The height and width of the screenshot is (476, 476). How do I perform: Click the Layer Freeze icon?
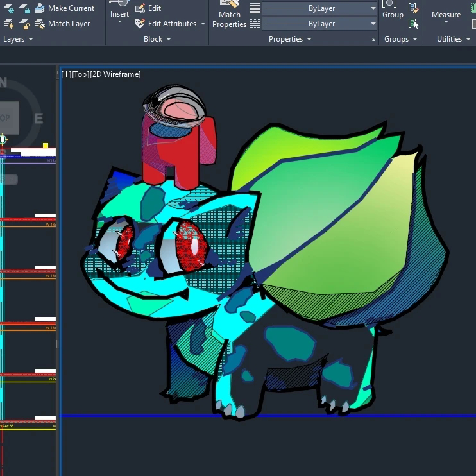coord(8,8)
